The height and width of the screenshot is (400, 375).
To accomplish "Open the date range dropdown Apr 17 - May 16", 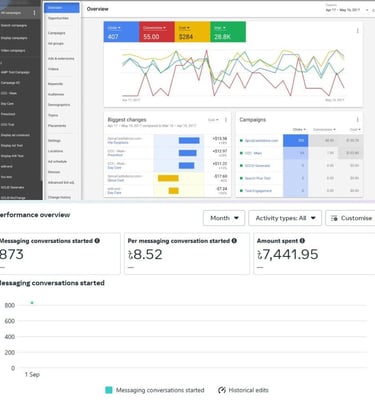I will 347,10.
